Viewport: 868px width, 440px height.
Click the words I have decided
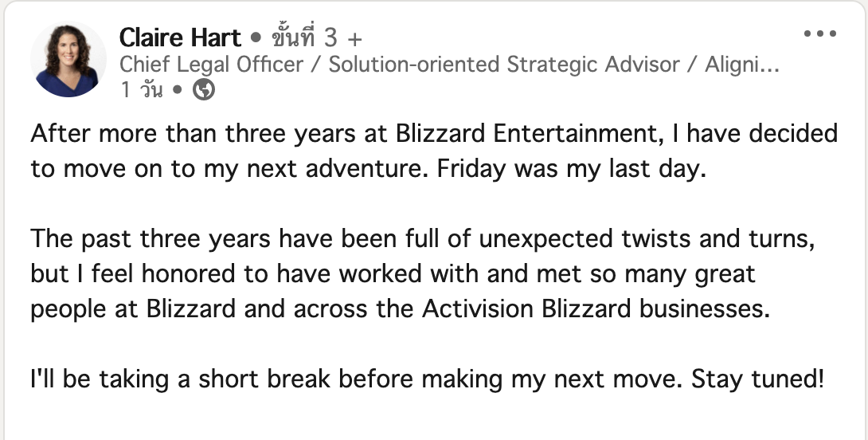point(755,134)
